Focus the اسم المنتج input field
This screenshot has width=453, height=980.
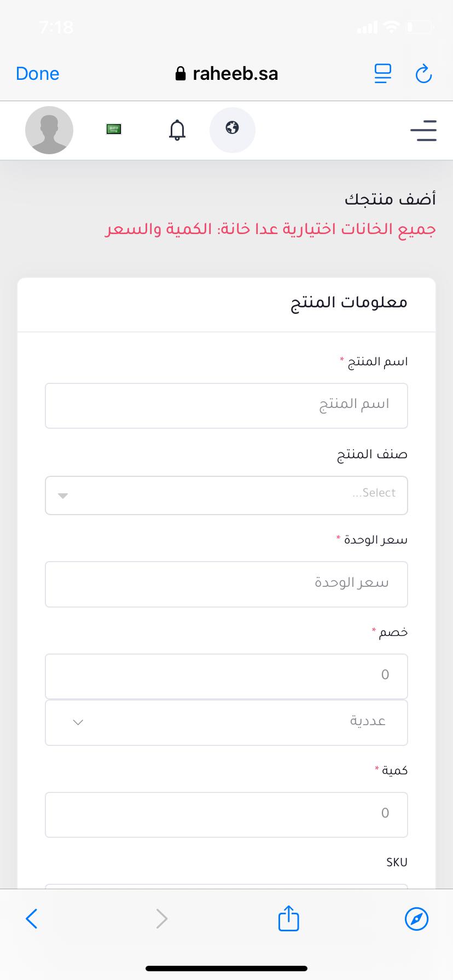(226, 406)
